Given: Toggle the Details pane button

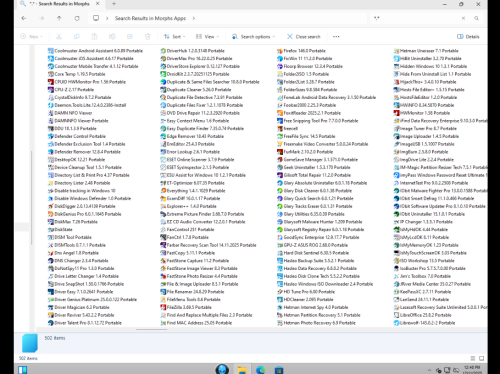Looking at the screenshot, I should (468, 37).
